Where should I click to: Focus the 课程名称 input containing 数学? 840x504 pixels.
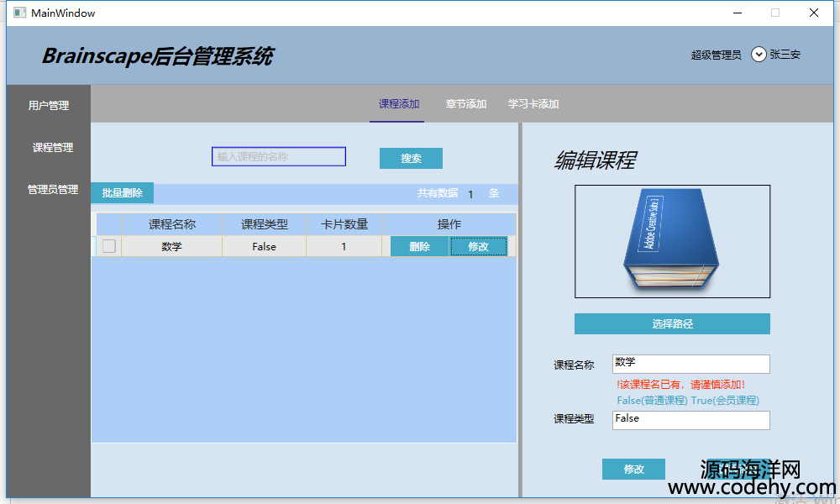click(691, 365)
